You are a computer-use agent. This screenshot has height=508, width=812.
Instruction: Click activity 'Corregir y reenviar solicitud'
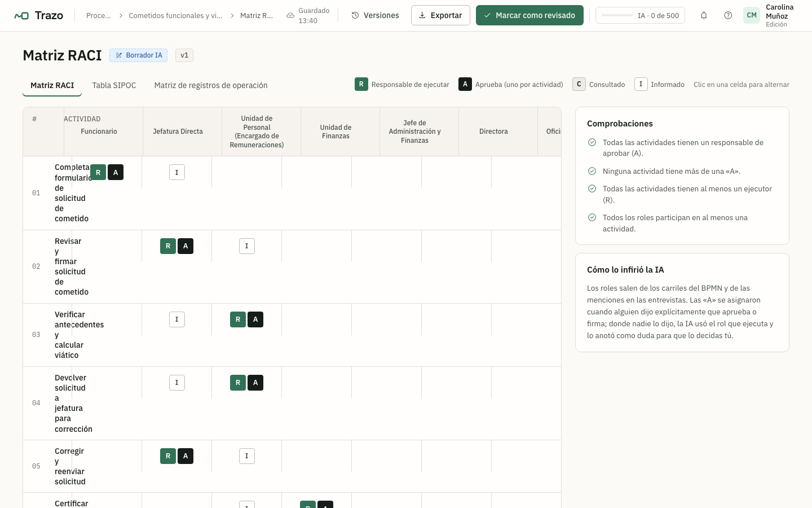[x=70, y=466]
